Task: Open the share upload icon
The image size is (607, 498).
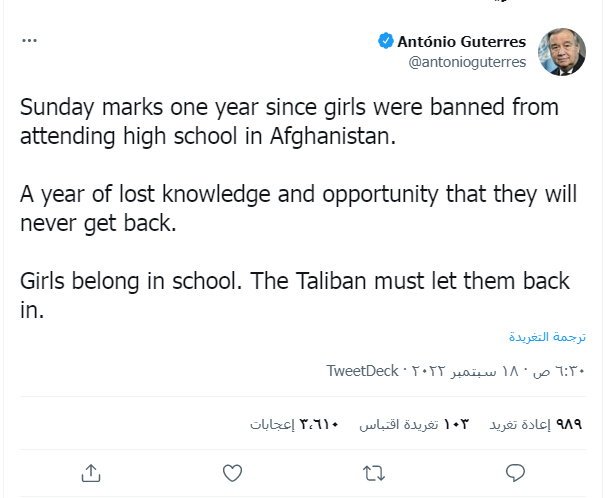Action: click(90, 471)
